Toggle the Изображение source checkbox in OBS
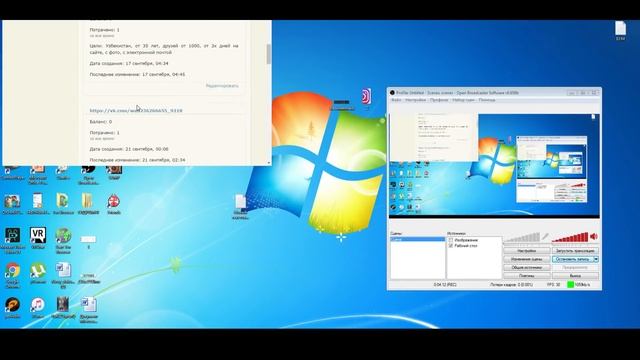640x360 pixels. (451, 240)
